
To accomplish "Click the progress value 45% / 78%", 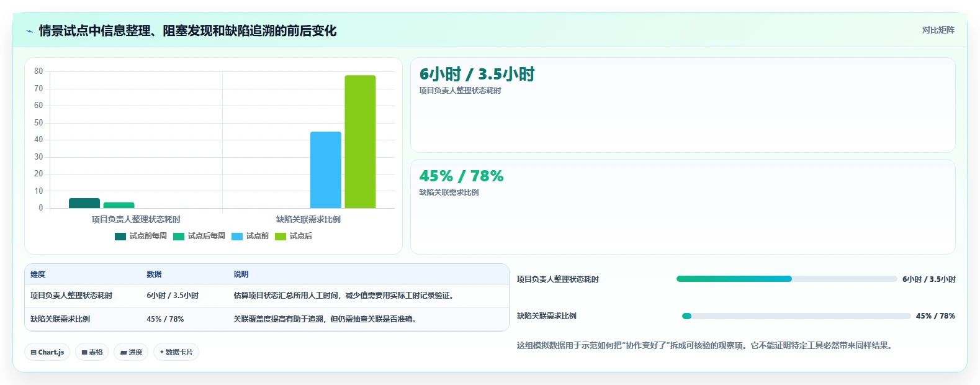I will click(x=935, y=316).
